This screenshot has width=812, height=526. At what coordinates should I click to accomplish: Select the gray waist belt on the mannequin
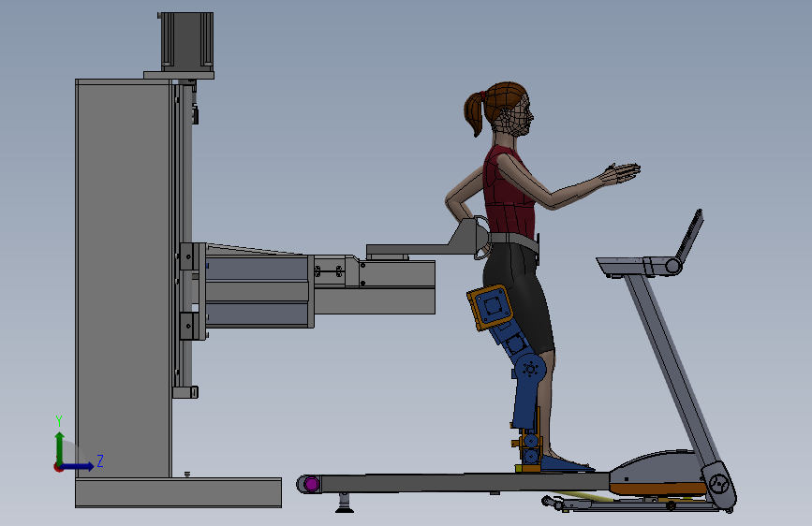(x=514, y=241)
